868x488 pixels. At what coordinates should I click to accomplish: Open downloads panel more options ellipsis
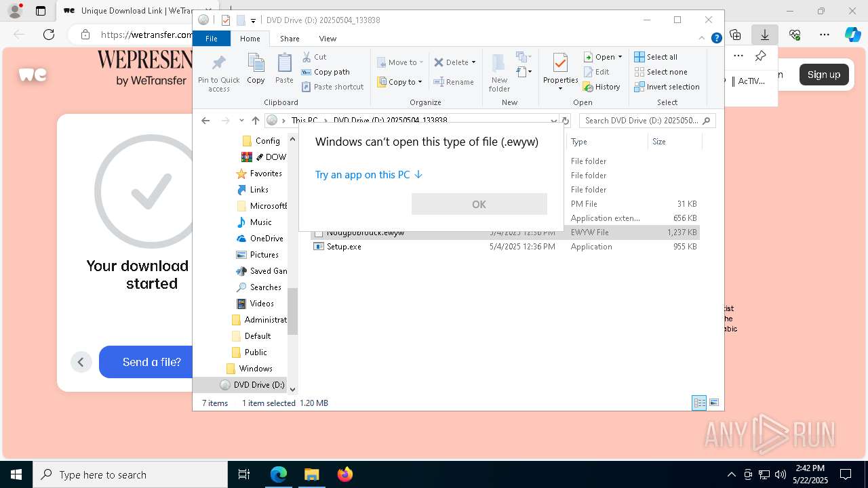tap(738, 56)
